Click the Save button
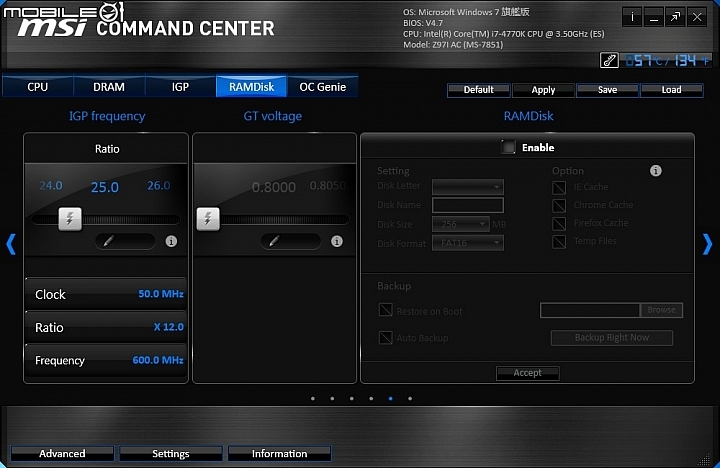 coord(607,90)
